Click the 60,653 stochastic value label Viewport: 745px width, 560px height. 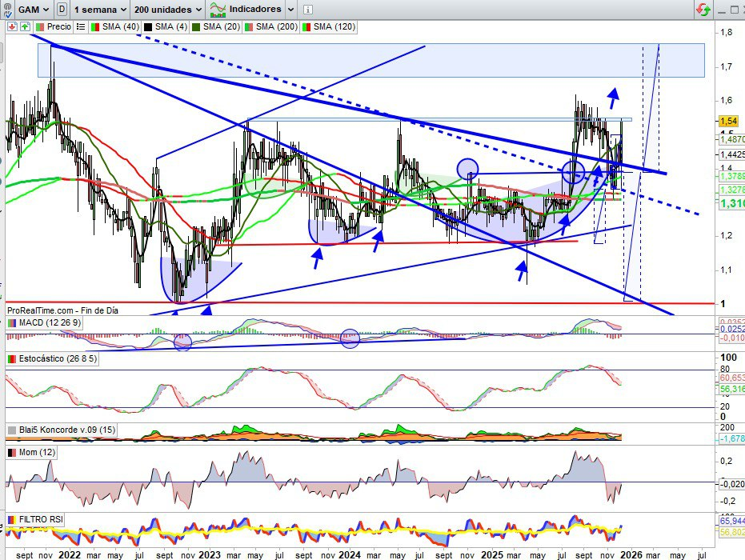(x=731, y=378)
